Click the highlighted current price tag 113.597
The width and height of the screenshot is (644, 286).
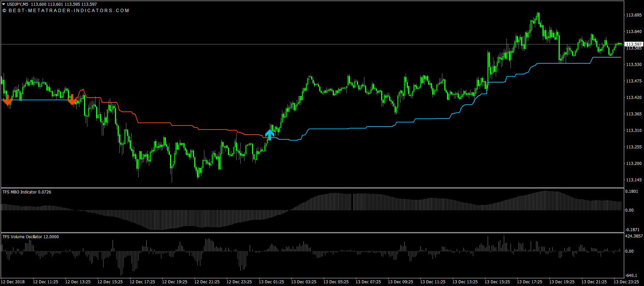(x=634, y=44)
